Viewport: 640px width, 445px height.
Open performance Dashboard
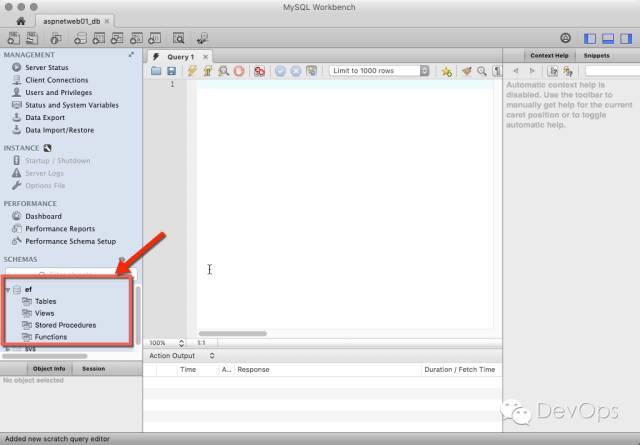point(43,216)
